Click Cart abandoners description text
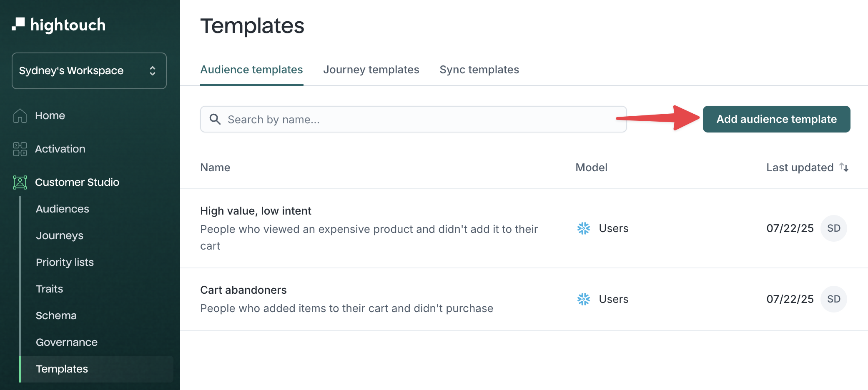Image resolution: width=868 pixels, height=390 pixels. click(346, 308)
